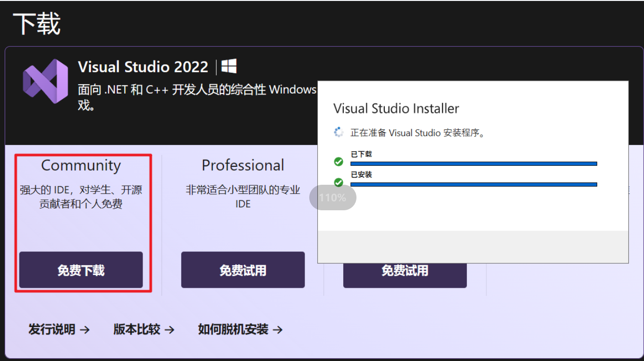Viewport: 644px width, 361px height.
Task: Click the Community description 强大的 IDE text
Action: click(81, 197)
